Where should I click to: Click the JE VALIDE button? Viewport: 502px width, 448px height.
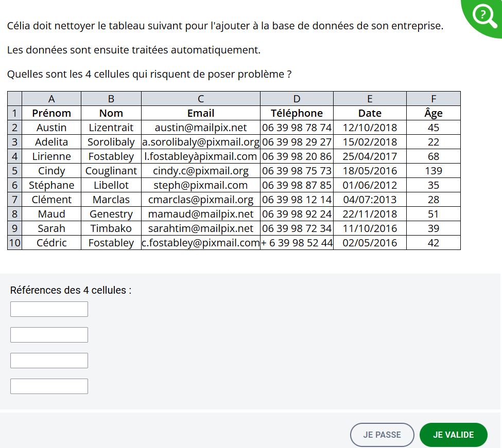(453, 435)
